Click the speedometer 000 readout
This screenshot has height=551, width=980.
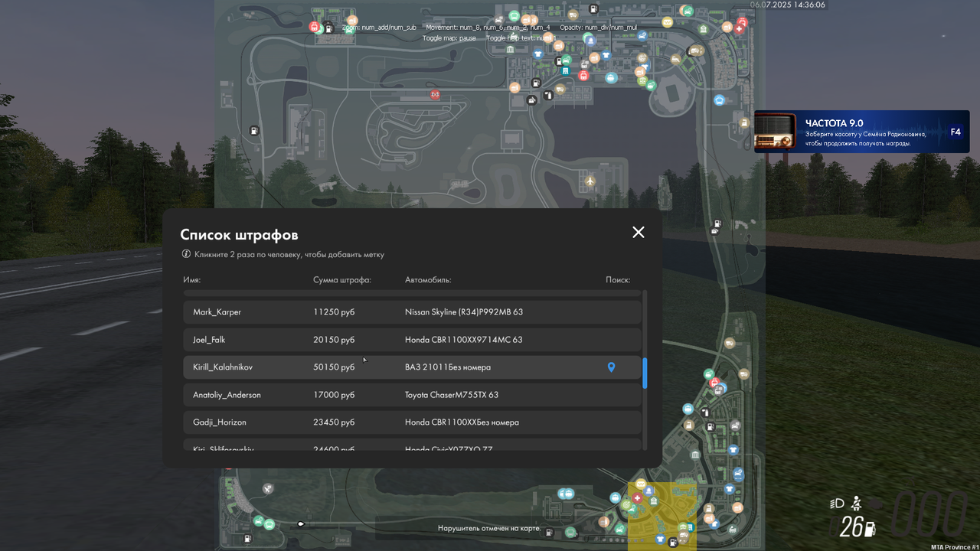point(931,513)
